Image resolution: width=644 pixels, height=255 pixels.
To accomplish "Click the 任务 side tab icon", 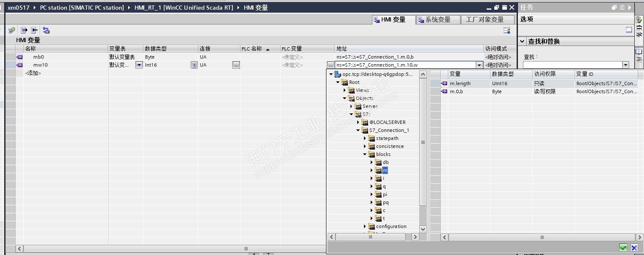I will [639, 19].
